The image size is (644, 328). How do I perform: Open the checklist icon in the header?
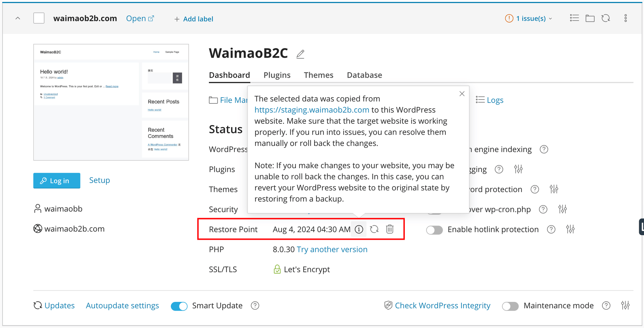pyautogui.click(x=574, y=18)
